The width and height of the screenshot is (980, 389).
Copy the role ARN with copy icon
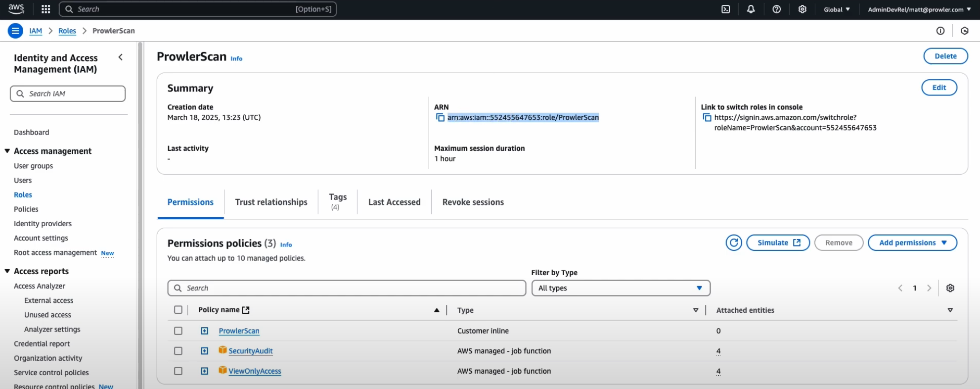[x=440, y=118]
